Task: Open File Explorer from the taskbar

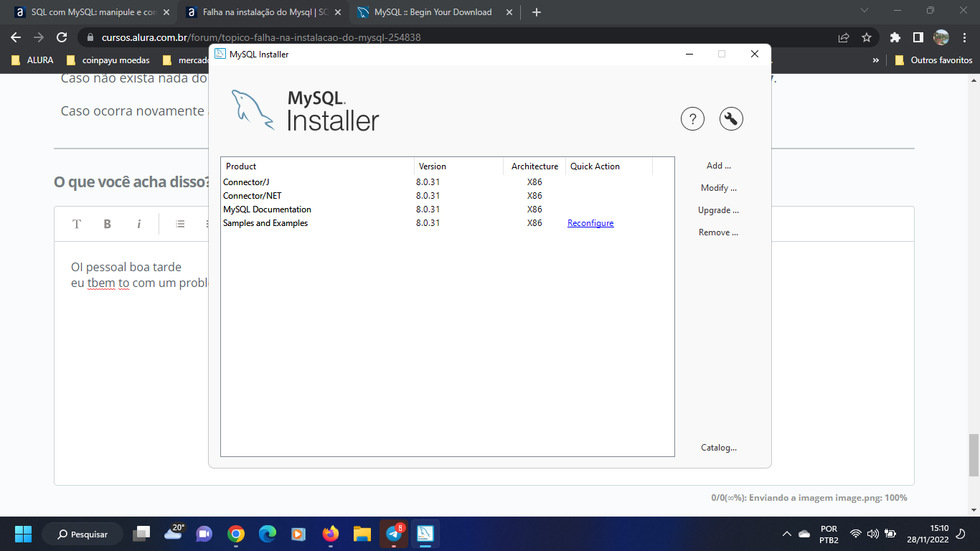Action: click(x=362, y=534)
